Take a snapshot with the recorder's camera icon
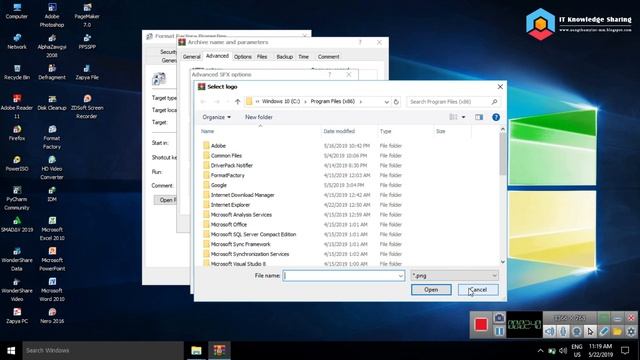The height and width of the screenshot is (360, 640). (x=499, y=318)
